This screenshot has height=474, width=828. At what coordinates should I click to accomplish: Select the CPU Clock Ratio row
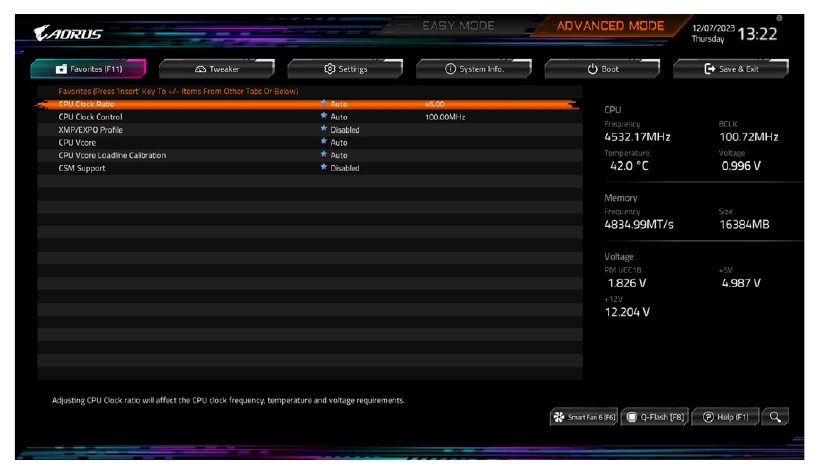(x=309, y=104)
